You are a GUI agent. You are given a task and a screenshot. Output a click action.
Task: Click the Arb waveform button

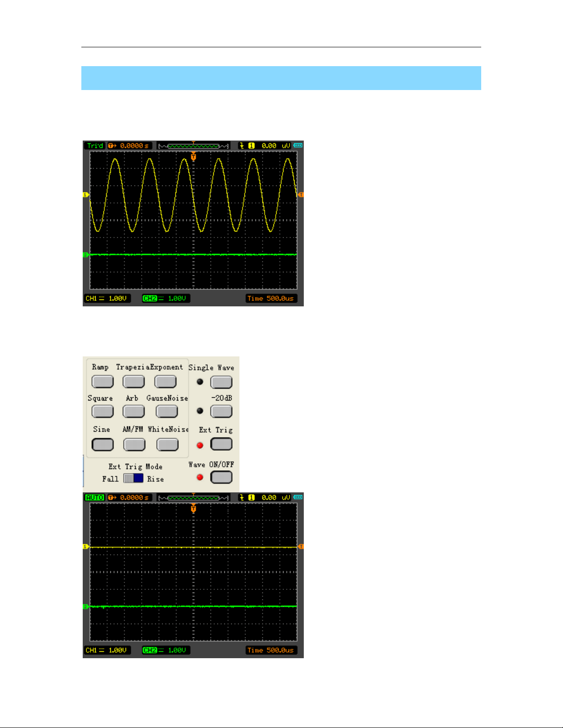pyautogui.click(x=134, y=411)
